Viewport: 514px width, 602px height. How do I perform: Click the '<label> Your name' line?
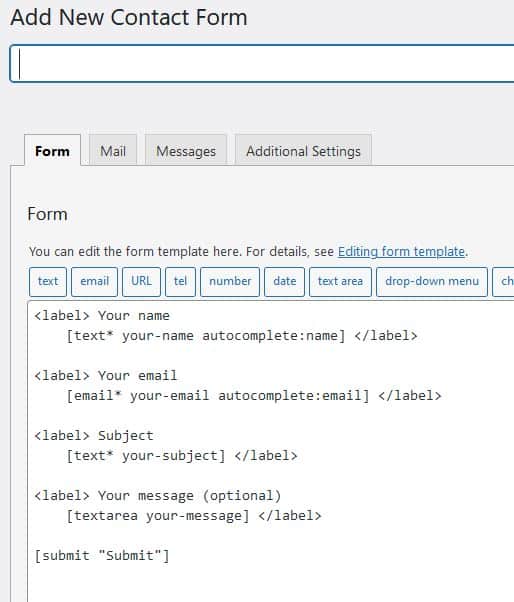(x=102, y=316)
